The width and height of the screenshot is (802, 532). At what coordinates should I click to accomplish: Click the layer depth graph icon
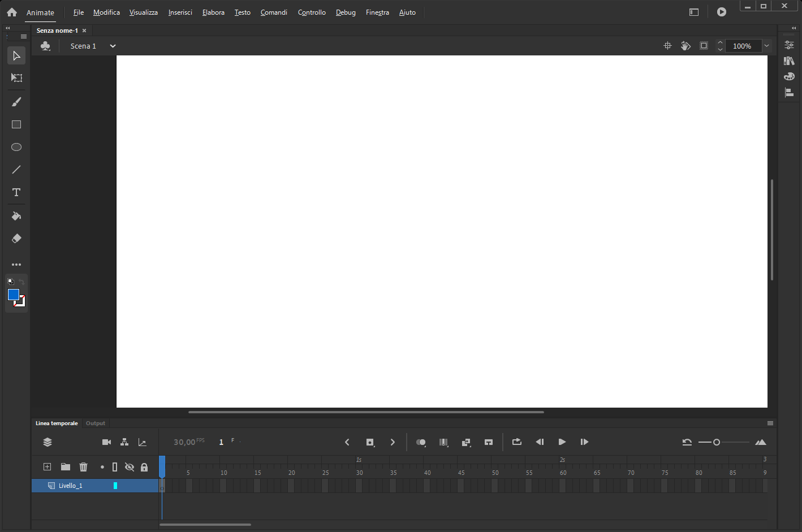(x=143, y=442)
